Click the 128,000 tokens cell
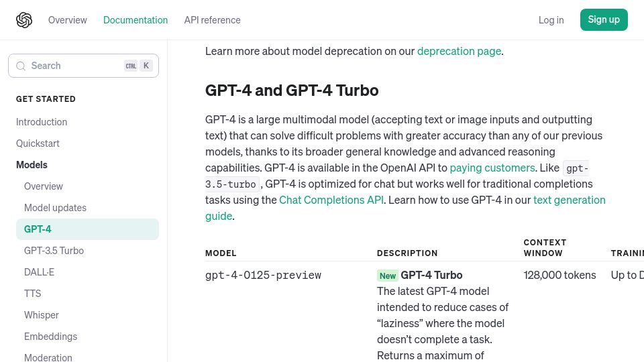 (x=559, y=275)
